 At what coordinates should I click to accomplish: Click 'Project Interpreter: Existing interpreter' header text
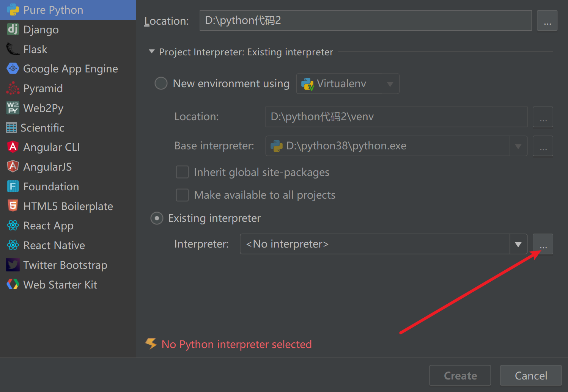tap(246, 52)
